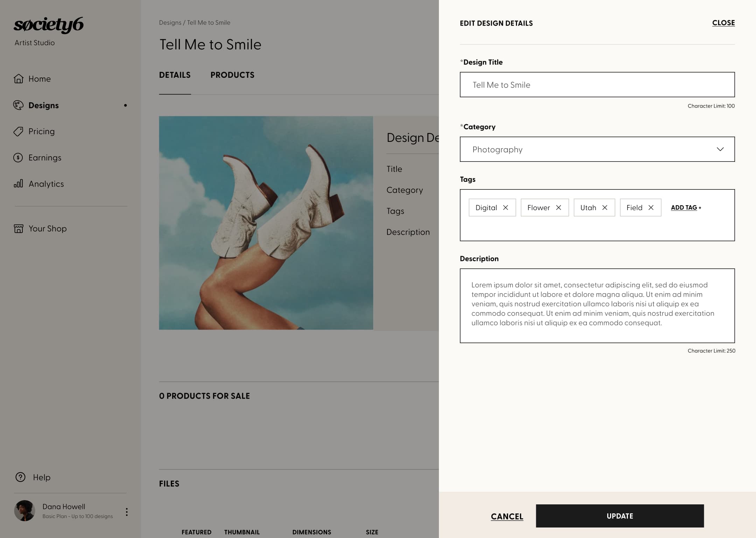Delete the Utah tag using X
Viewport: 756px width, 538px height.
pos(605,208)
